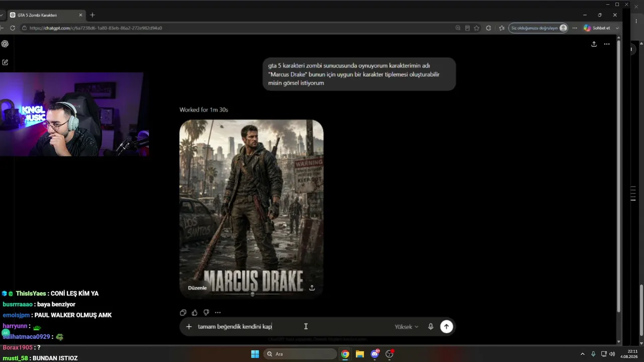Open volume control in system tray
Image resolution: width=644 pixels, height=362 pixels.
point(612,354)
